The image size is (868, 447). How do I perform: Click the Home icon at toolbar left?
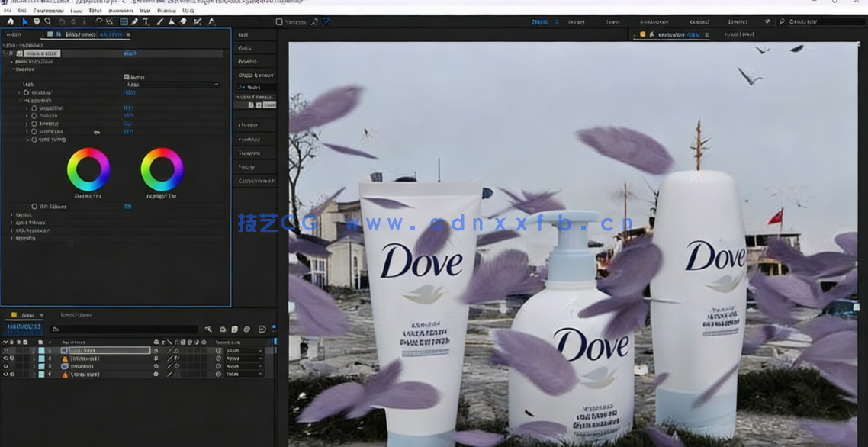point(10,22)
